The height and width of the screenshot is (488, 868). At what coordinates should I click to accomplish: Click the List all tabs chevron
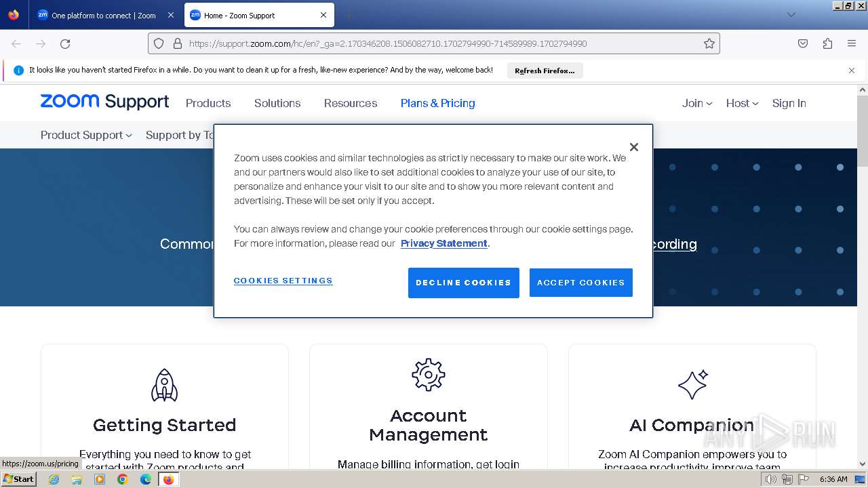tap(791, 15)
